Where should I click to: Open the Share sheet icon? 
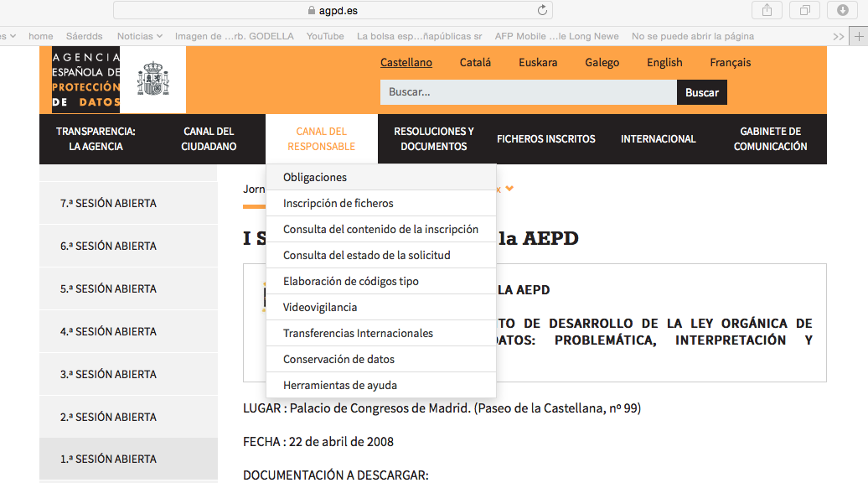(x=767, y=10)
